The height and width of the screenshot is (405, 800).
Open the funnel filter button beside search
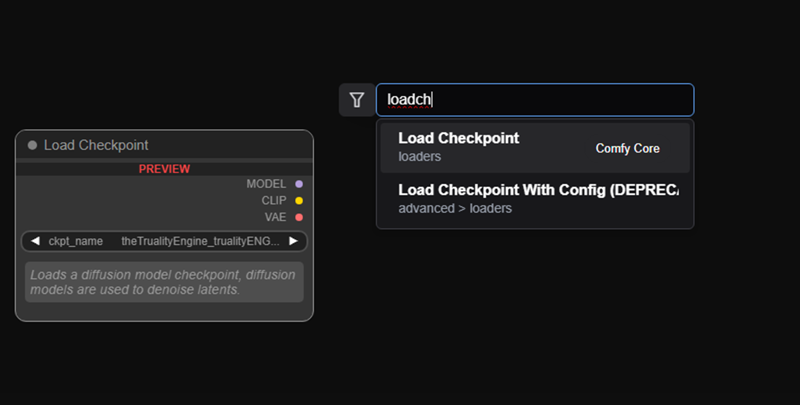coord(357,100)
